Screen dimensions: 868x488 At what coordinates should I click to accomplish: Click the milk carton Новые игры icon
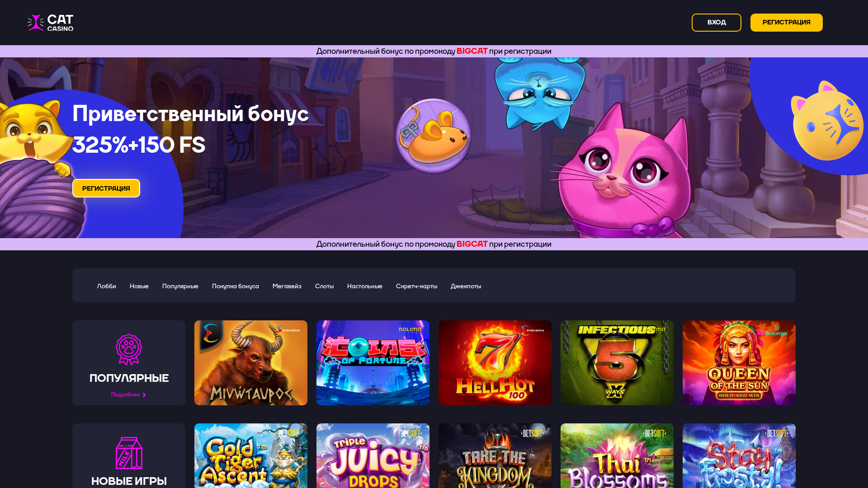129,453
